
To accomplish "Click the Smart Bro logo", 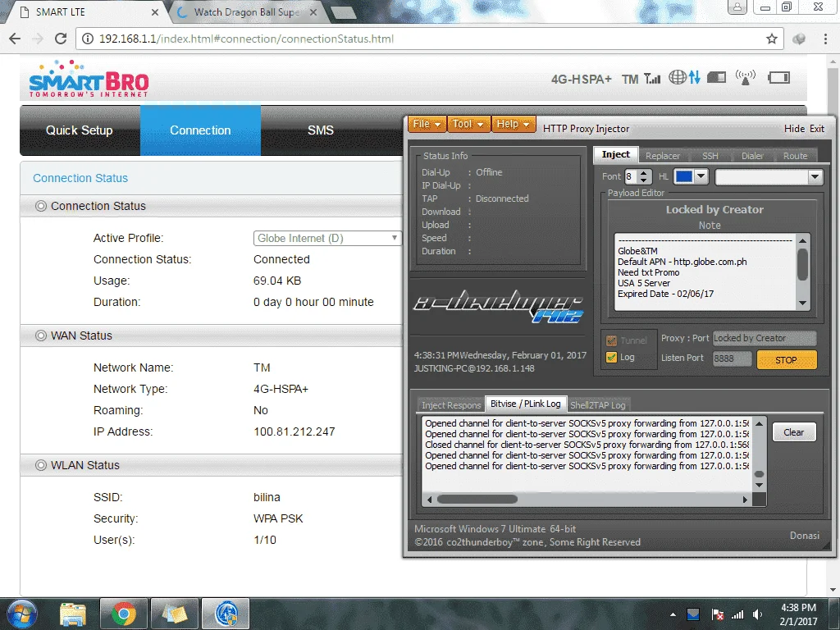I will coord(89,78).
